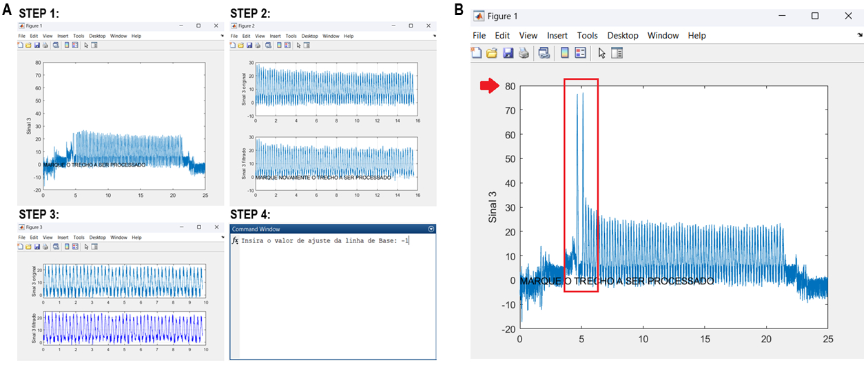Open Desktop menu in panel B figure
Image resolution: width=868 pixels, height=365 pixels.
point(623,35)
